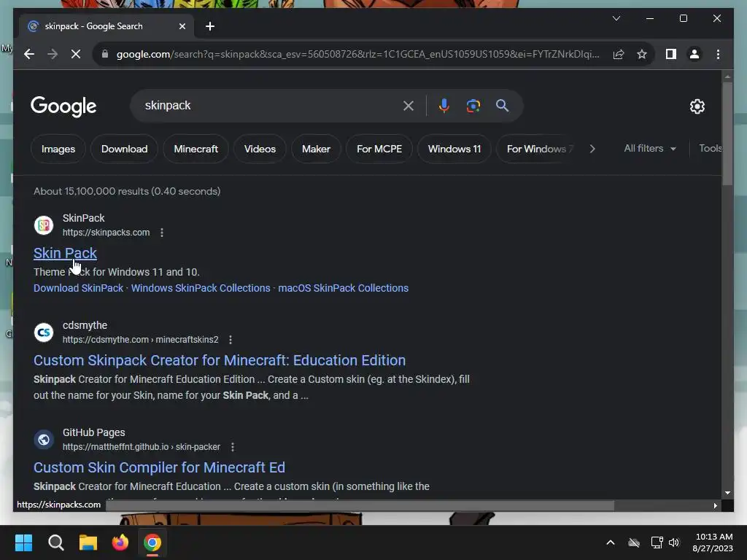Open the Skin Pack result link

65,253
